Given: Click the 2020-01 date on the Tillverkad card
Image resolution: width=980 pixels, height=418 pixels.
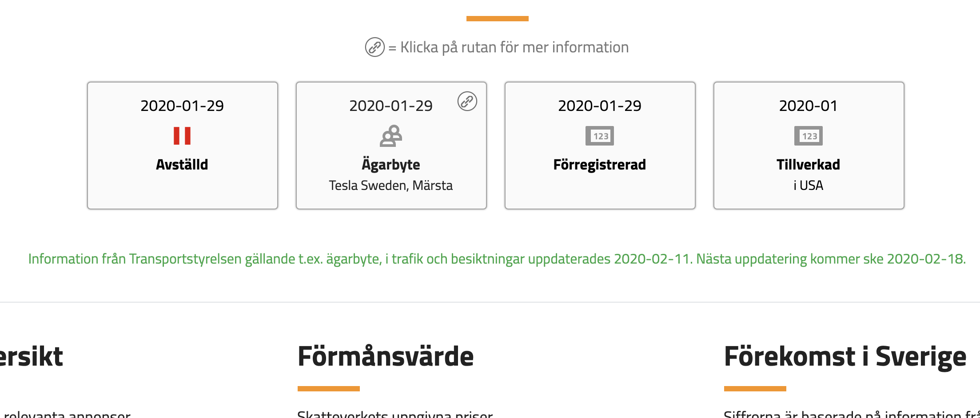Looking at the screenshot, I should point(809,106).
